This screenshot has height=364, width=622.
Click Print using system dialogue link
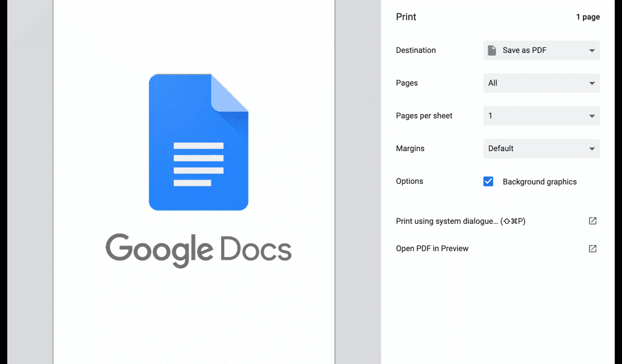(x=460, y=221)
